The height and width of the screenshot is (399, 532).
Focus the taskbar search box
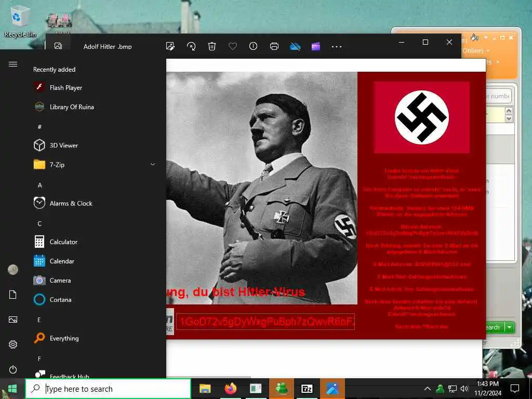point(108,389)
